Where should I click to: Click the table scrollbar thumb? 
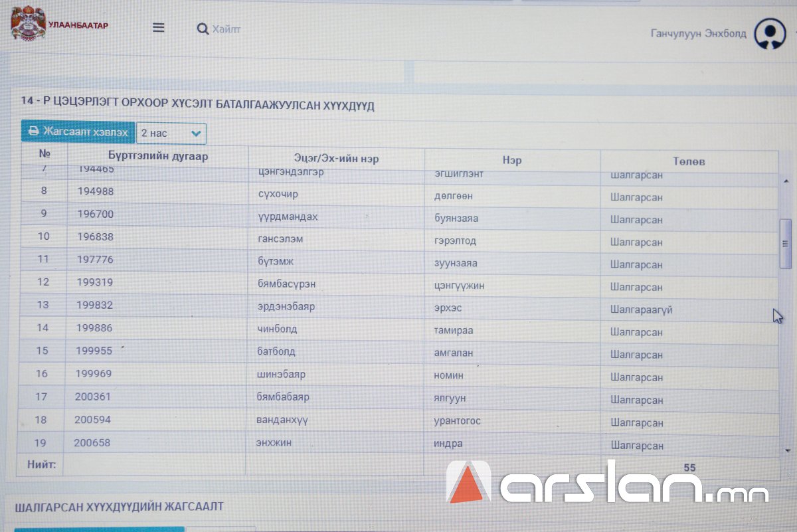click(x=786, y=243)
